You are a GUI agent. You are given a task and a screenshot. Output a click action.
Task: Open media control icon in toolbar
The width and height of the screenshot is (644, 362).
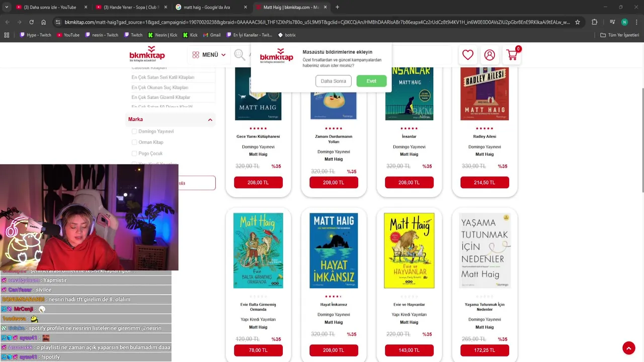(x=612, y=22)
